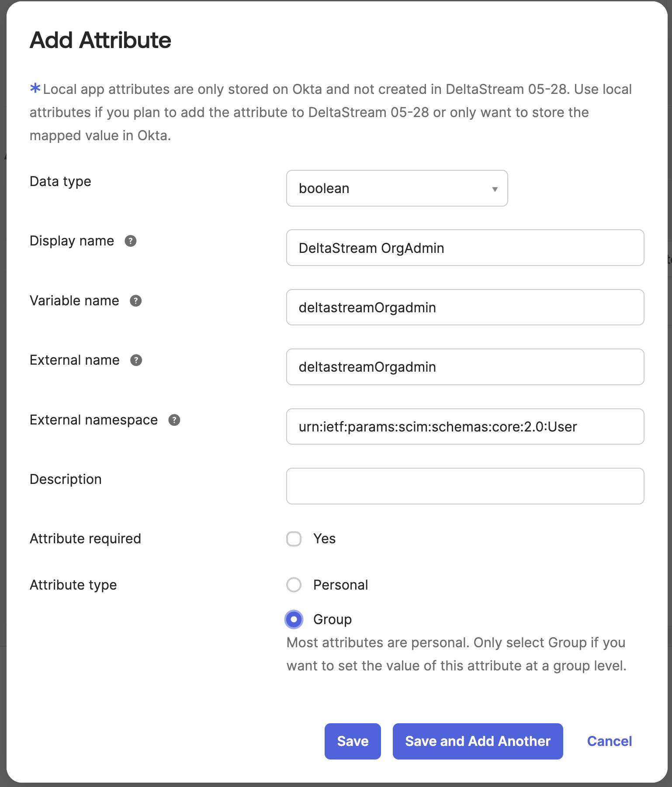Click the Save button
Screen dimensions: 672x787
pos(353,741)
